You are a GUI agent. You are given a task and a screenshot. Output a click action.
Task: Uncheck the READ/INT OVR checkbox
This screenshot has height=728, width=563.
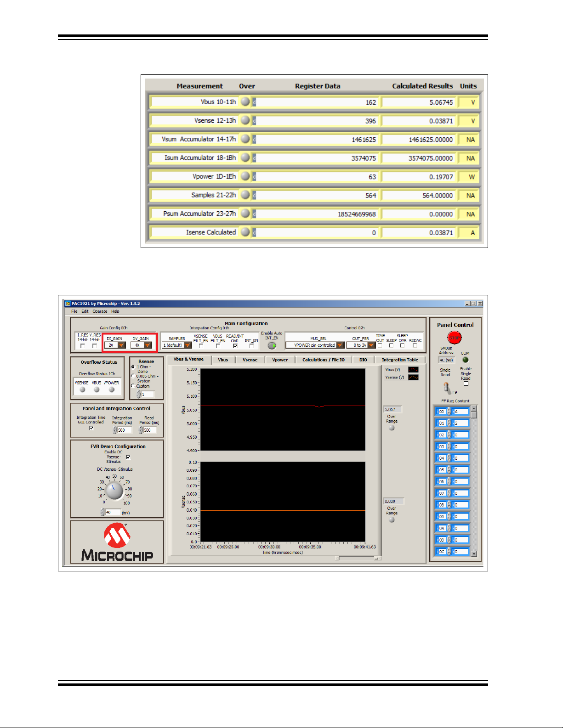click(x=235, y=346)
